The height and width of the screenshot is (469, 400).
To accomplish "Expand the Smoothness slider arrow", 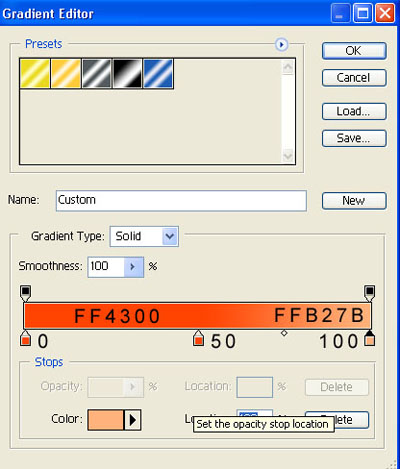I will click(133, 267).
